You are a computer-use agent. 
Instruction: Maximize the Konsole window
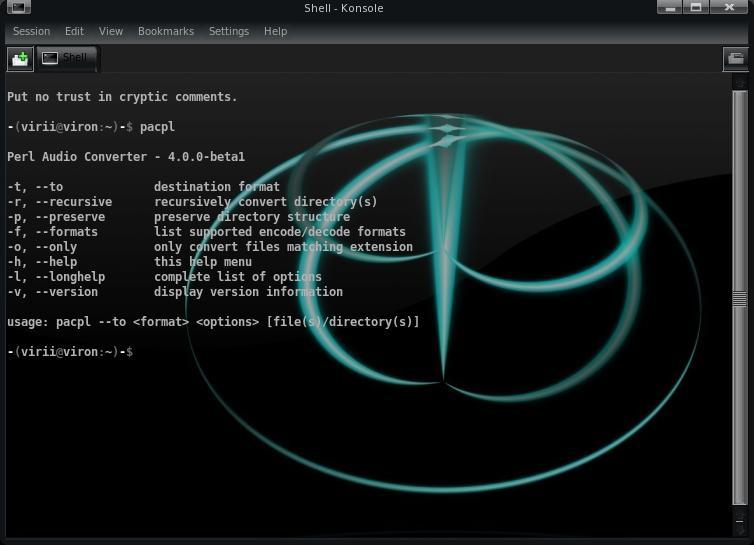696,7
